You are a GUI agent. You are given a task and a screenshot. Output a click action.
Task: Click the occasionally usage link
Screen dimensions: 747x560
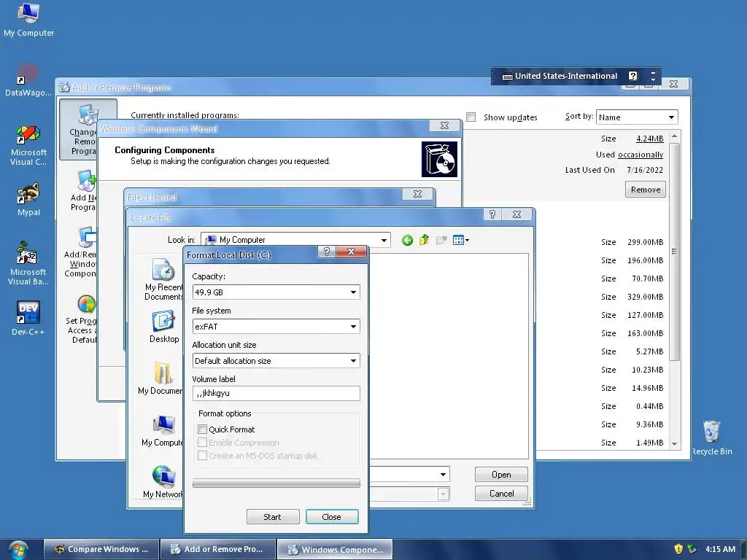pyautogui.click(x=640, y=155)
